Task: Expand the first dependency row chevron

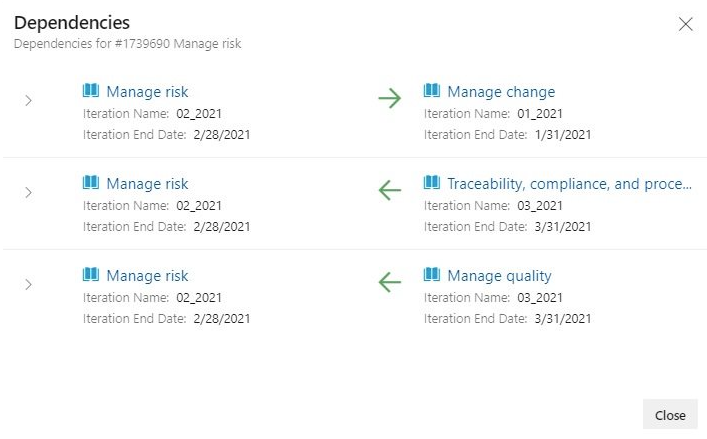Action: (x=28, y=100)
